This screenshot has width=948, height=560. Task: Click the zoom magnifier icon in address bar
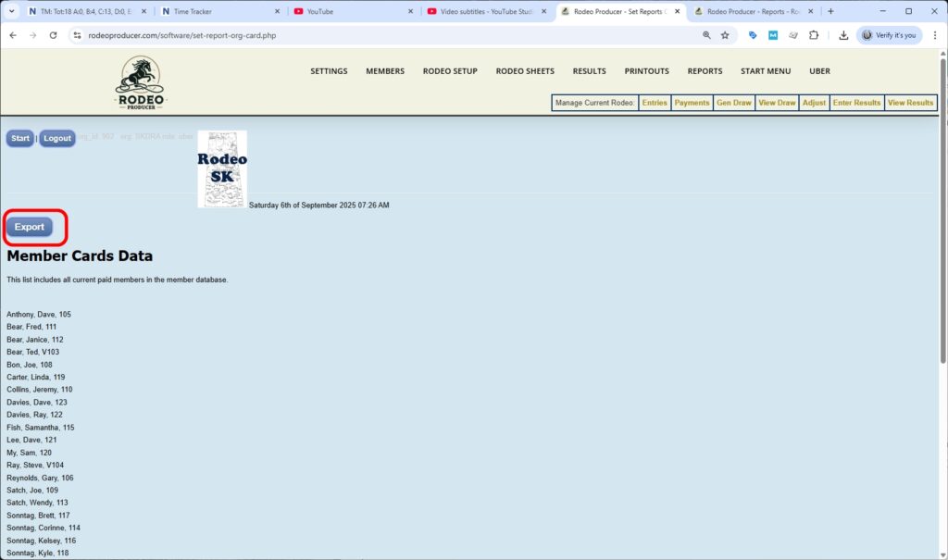pyautogui.click(x=706, y=35)
